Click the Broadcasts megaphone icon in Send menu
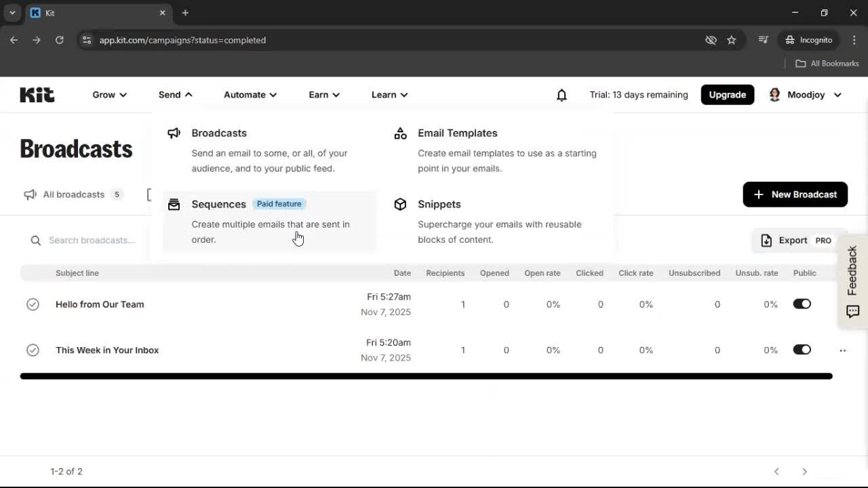 pos(174,133)
